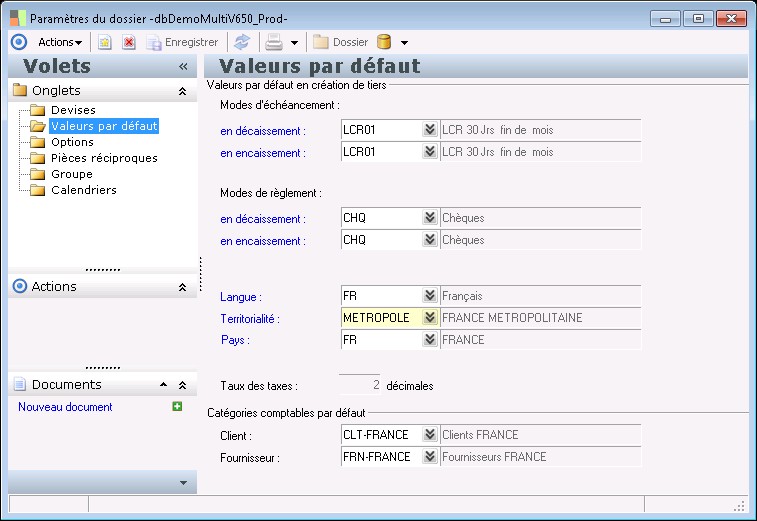Open règlement décaissement CHQ dropdown

[x=429, y=218]
